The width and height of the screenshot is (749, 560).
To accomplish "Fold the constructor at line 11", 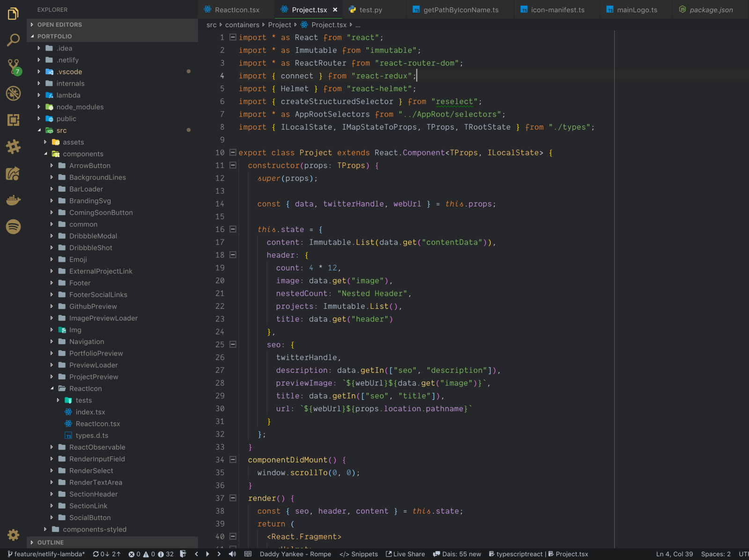I will coord(233,165).
